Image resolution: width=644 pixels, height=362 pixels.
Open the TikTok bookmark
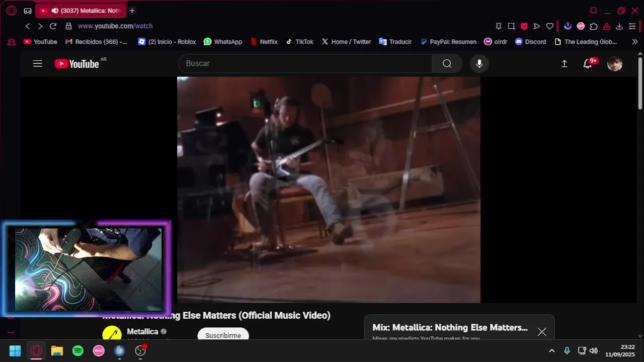point(300,42)
